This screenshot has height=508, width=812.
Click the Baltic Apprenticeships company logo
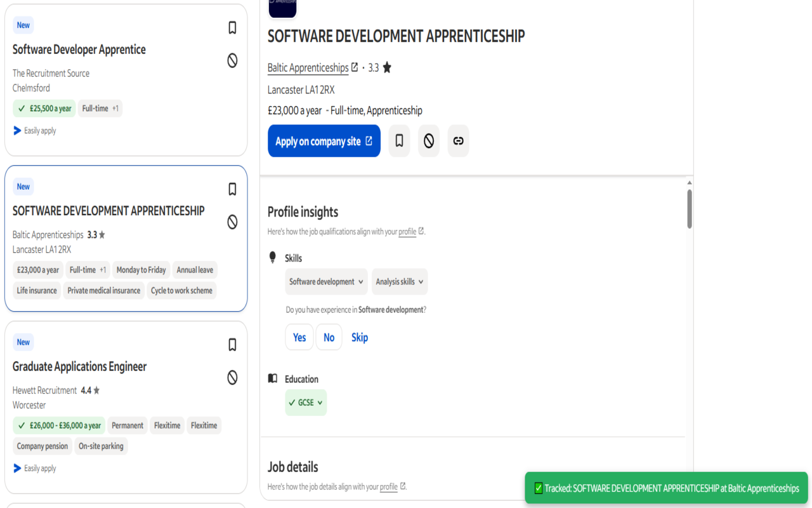[282, 9]
